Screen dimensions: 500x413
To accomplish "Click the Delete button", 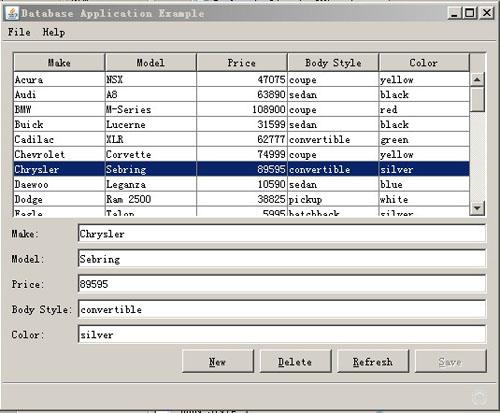I will tap(295, 362).
